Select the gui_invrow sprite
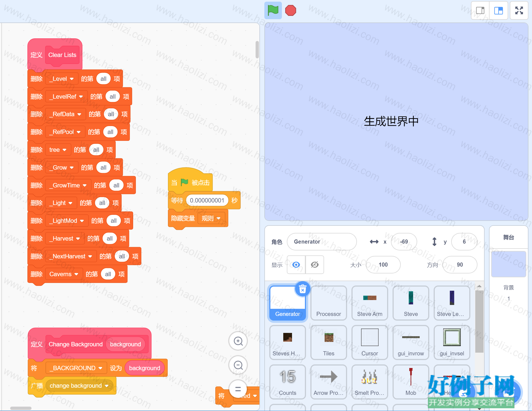532x411 pixels. tap(411, 342)
